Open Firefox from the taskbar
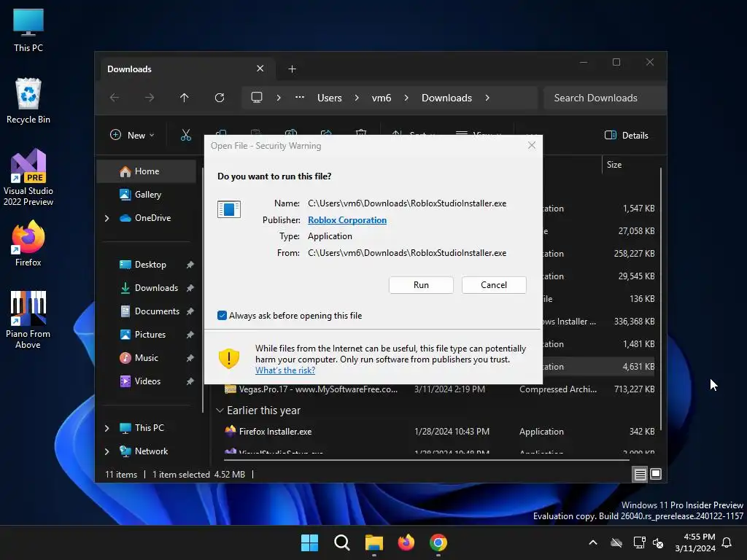The width and height of the screenshot is (747, 560). [406, 542]
